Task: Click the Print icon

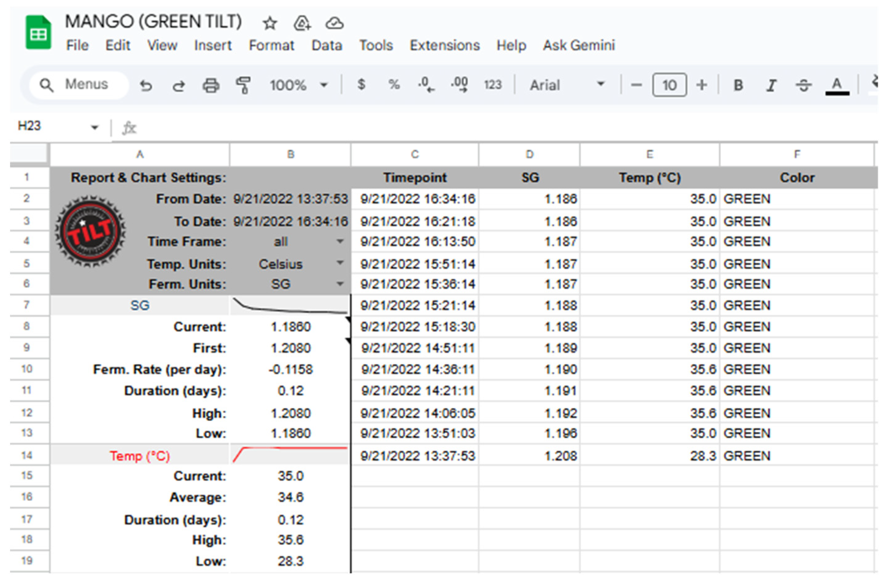Action: coord(211,85)
